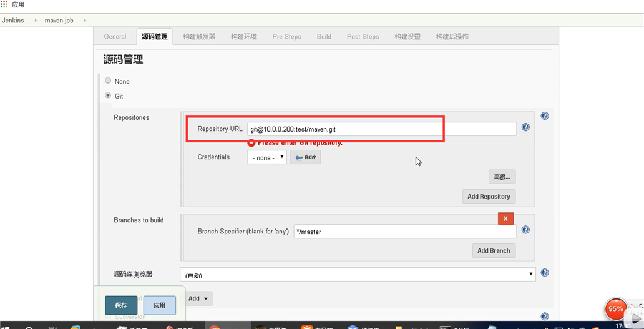Click the 高级... advanced button
This screenshot has height=329, width=644.
(x=502, y=177)
